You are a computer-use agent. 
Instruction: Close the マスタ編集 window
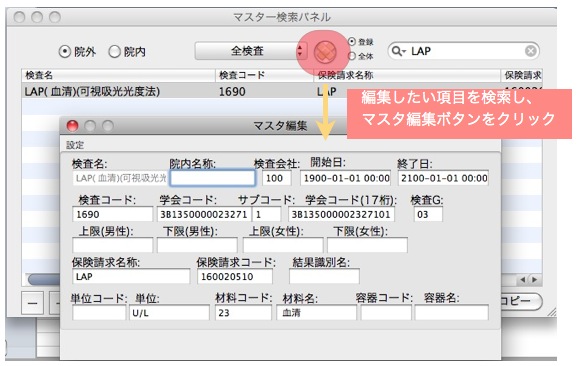coord(72,126)
